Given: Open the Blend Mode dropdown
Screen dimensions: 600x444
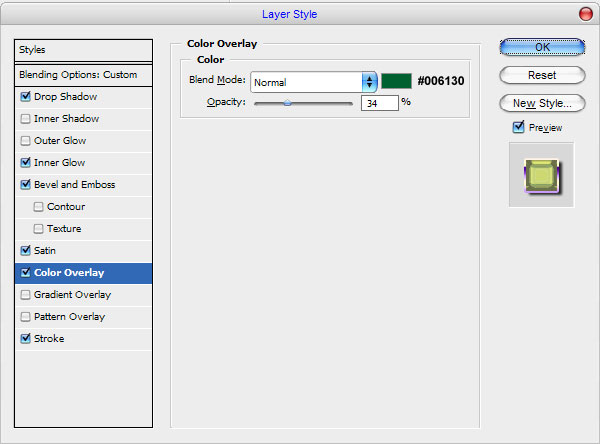Looking at the screenshot, I should coord(314,82).
